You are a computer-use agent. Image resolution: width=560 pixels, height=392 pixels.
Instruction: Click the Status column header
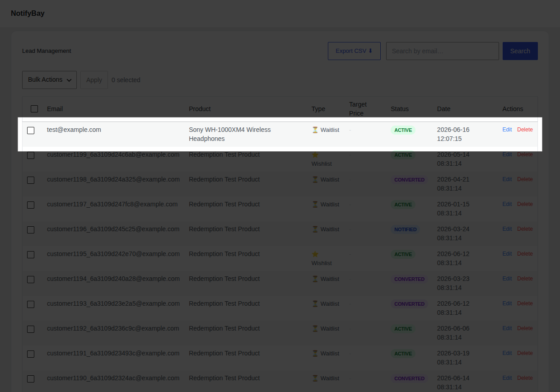(x=400, y=109)
